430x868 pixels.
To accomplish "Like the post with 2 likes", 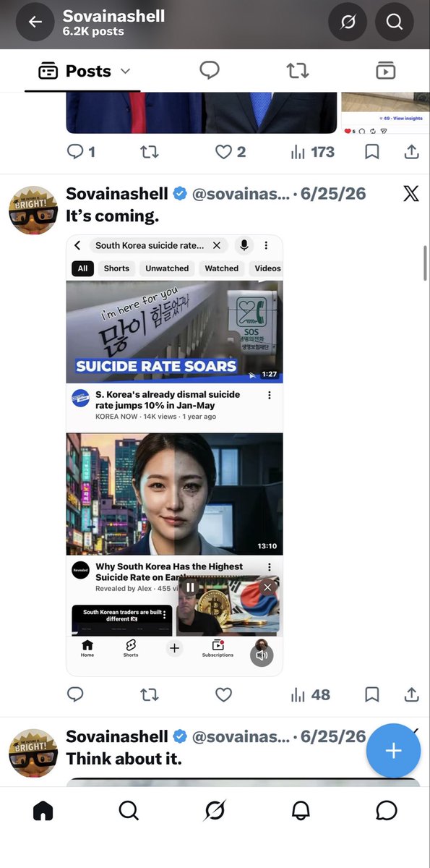I will pyautogui.click(x=231, y=152).
